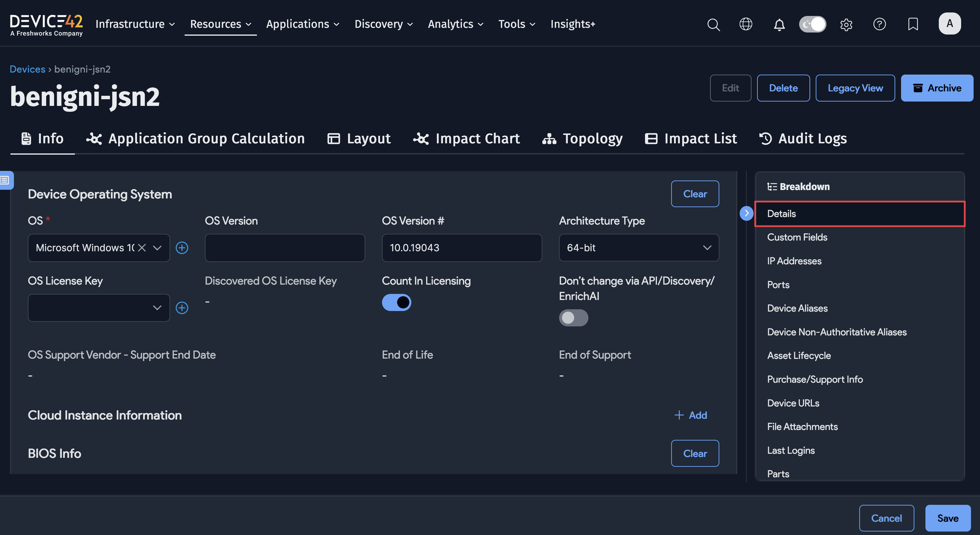Enable Don't change via API/Discovery toggle
Screen dimensions: 980x535
click(x=573, y=318)
